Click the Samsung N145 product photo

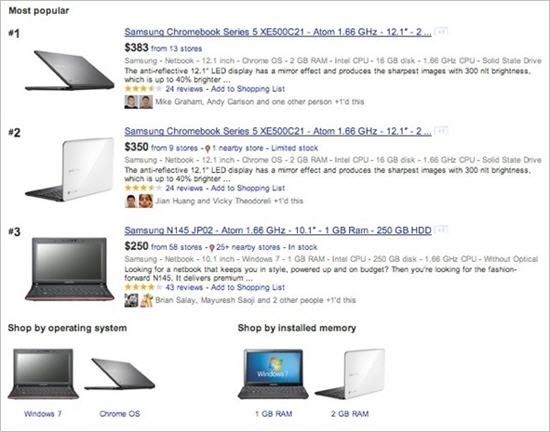(69, 269)
